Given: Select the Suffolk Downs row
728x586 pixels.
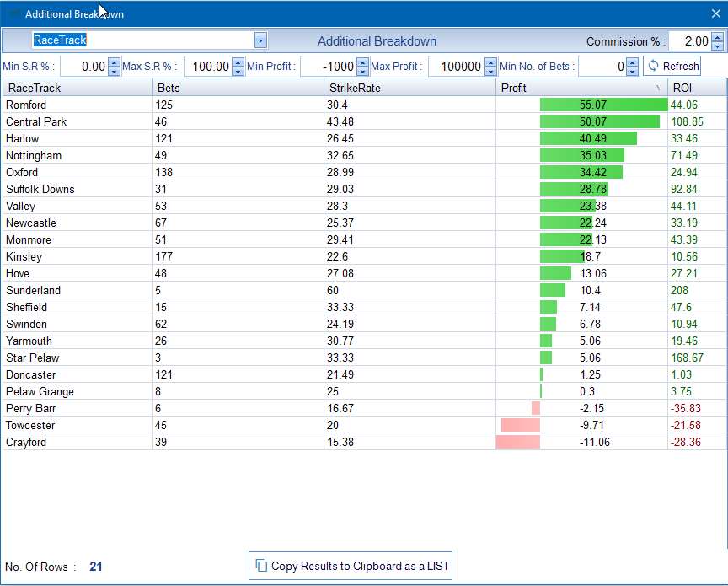Looking at the screenshot, I should 365,189.
